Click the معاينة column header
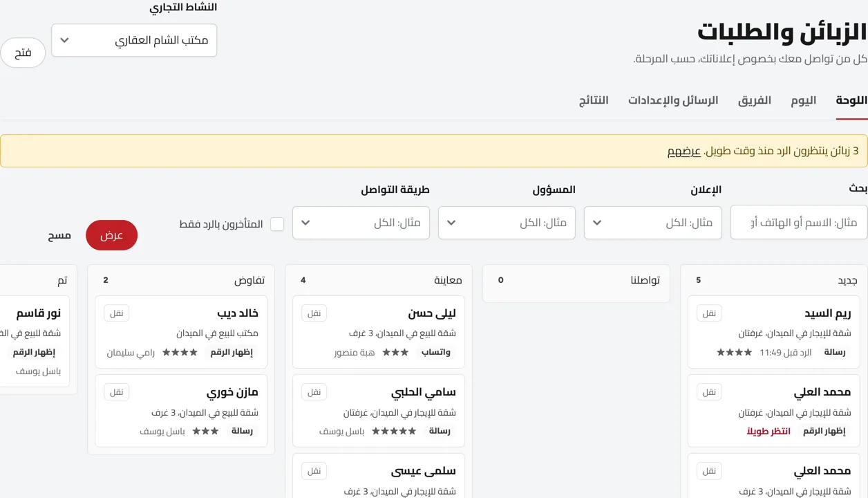Viewport: 868px width, 498px height. pyautogui.click(x=448, y=280)
